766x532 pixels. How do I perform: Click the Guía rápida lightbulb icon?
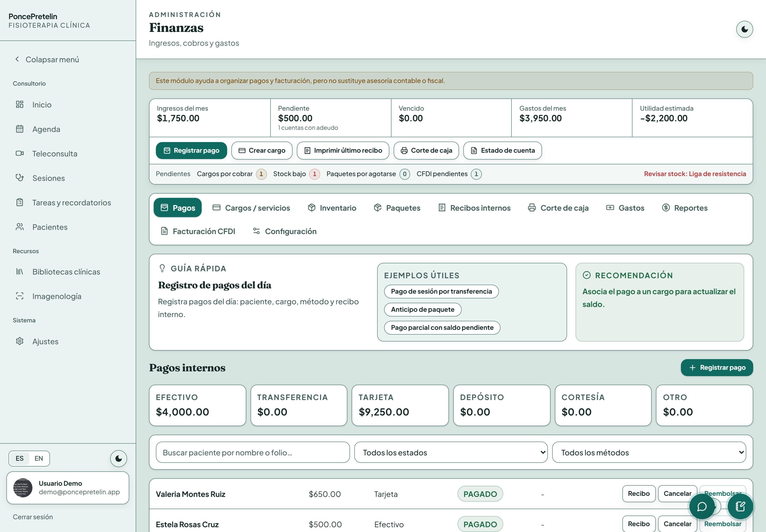[x=162, y=268]
